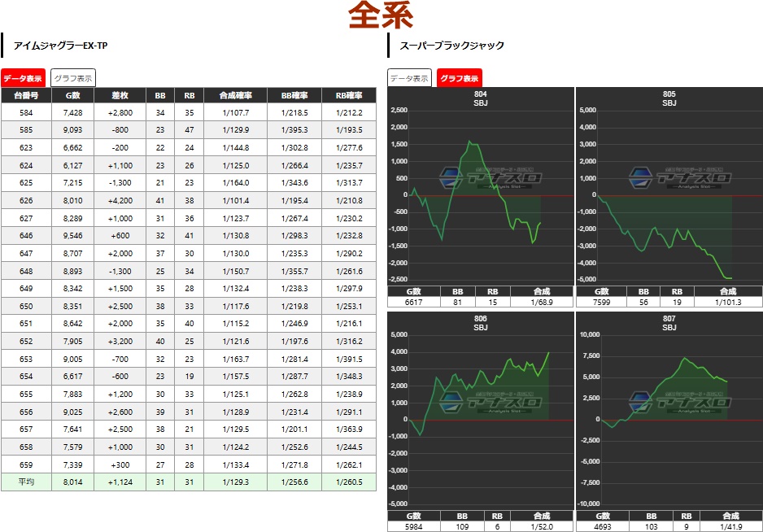This screenshot has width=763, height=532.
Task: Click the 804 SBJ slump graph
Action: pyautogui.click(x=481, y=186)
